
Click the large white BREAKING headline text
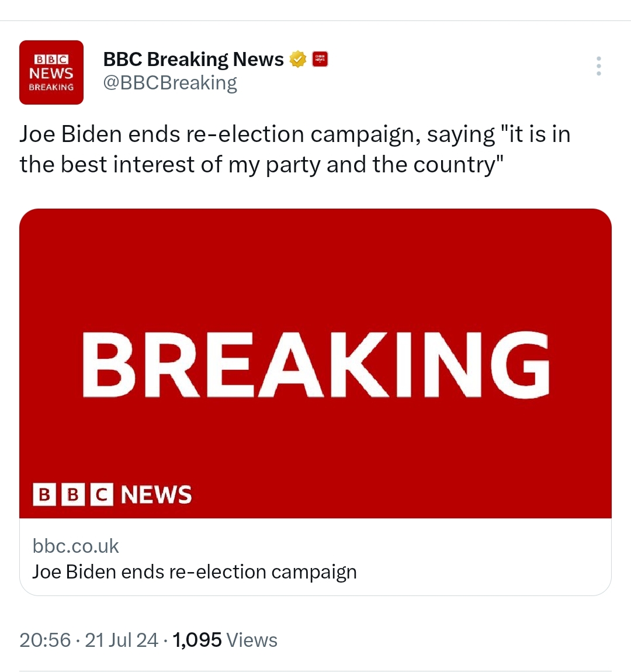pos(315,365)
